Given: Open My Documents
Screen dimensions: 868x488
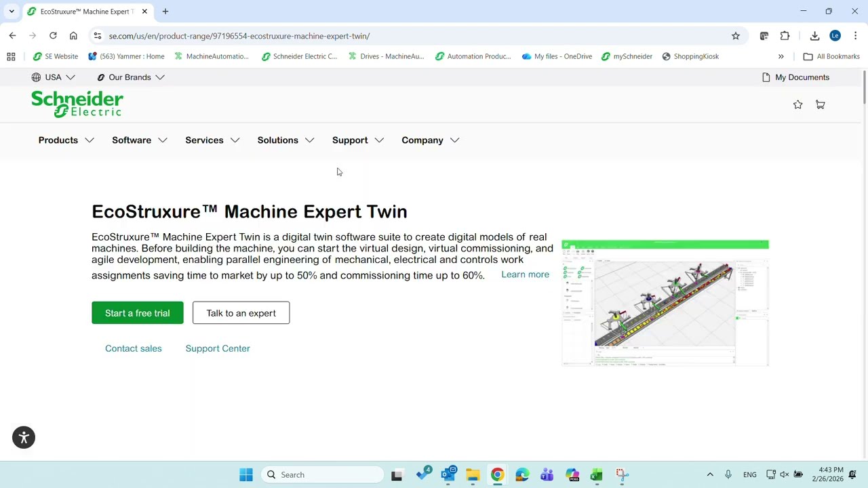Looking at the screenshot, I should pos(795,77).
